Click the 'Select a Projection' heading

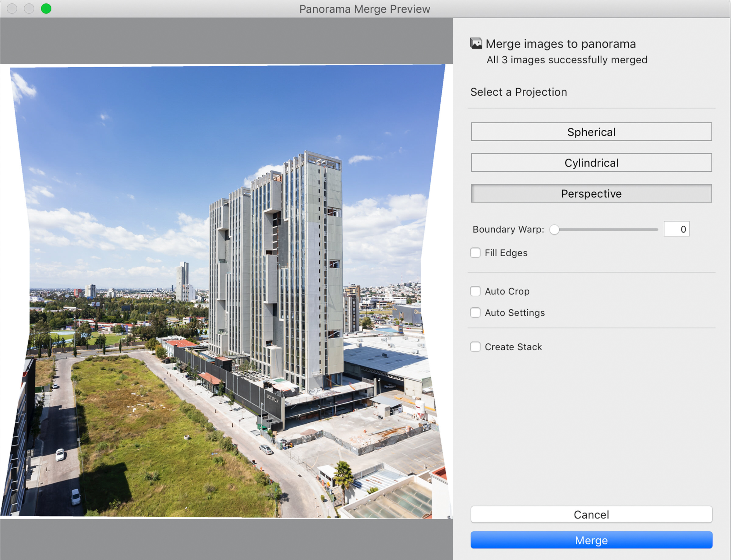click(x=519, y=92)
